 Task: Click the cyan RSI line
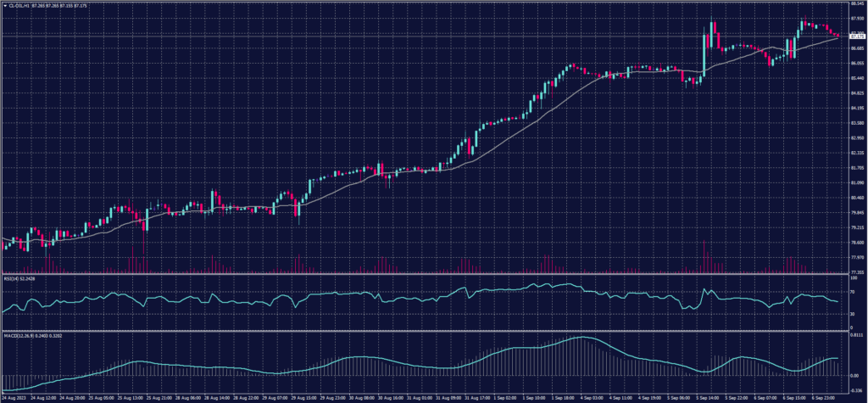339,294
